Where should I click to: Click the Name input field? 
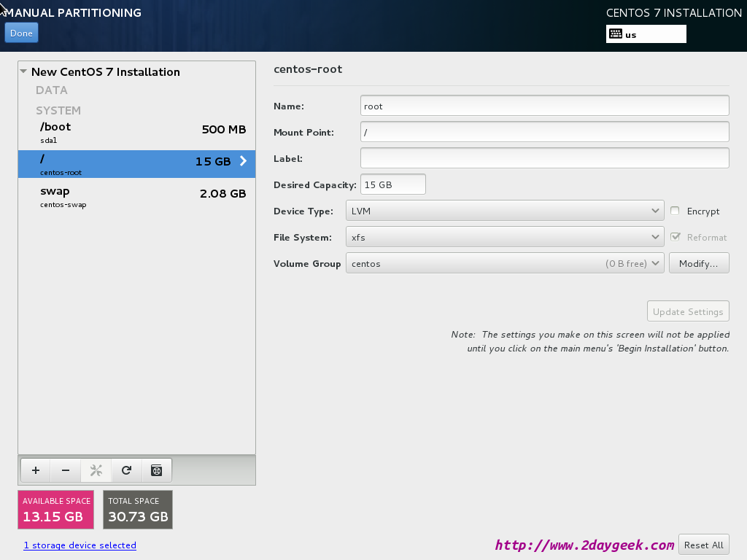pos(544,106)
